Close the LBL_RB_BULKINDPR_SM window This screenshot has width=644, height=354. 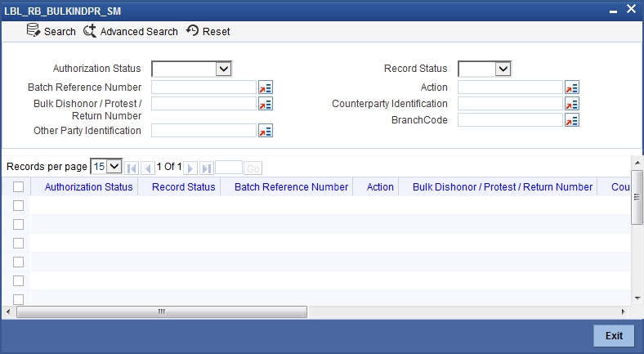(x=631, y=9)
